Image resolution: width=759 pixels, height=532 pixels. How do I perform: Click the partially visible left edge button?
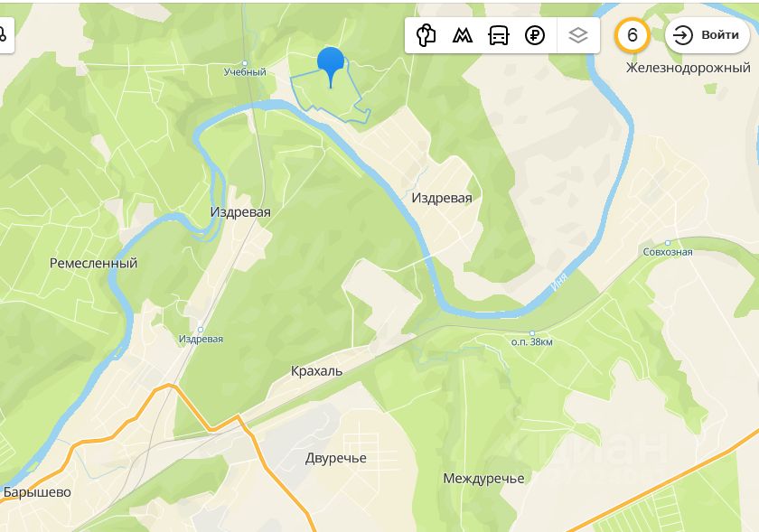(5, 35)
